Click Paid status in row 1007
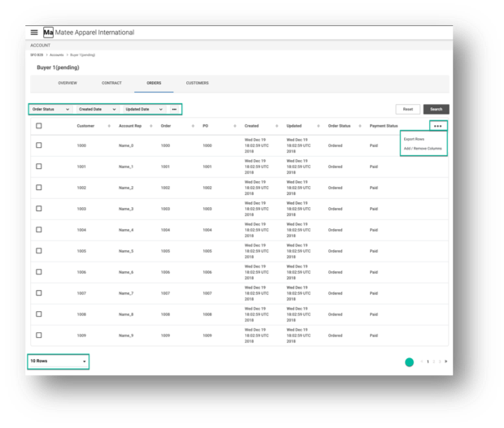 pyautogui.click(x=373, y=293)
